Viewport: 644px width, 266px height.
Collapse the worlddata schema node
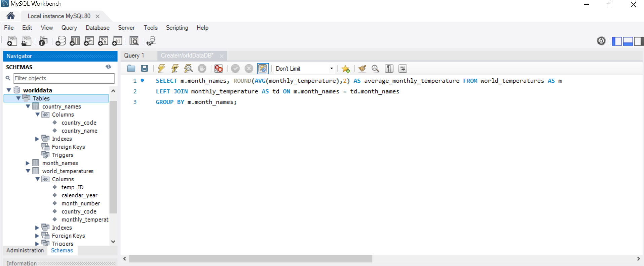click(9, 90)
